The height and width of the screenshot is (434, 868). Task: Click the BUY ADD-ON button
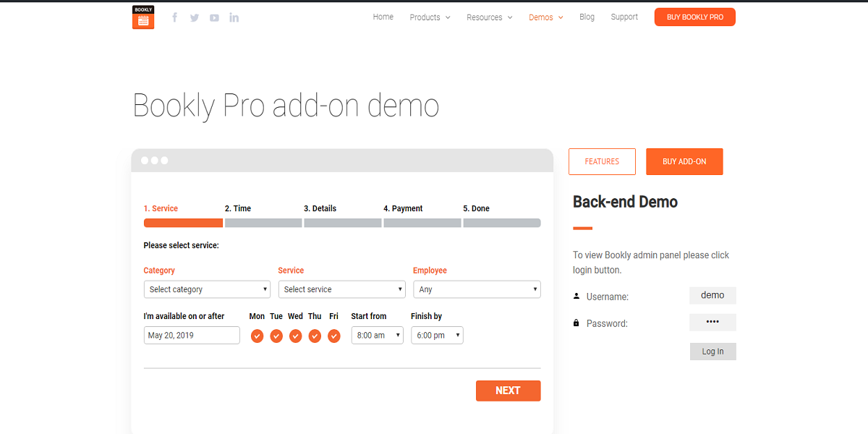(x=684, y=161)
